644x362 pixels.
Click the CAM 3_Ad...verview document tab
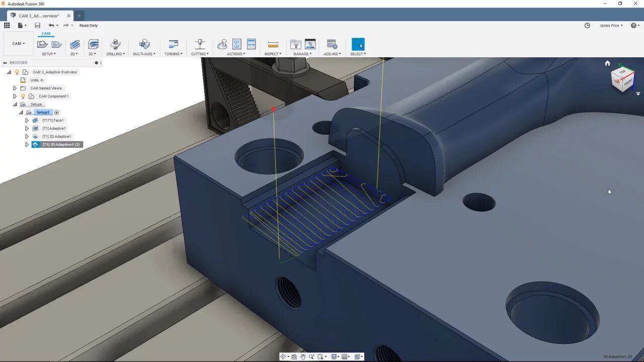click(x=40, y=15)
